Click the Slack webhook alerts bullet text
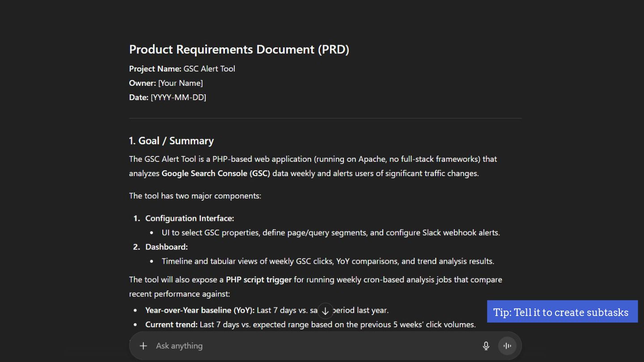This screenshot has height=362, width=644. (x=461, y=232)
